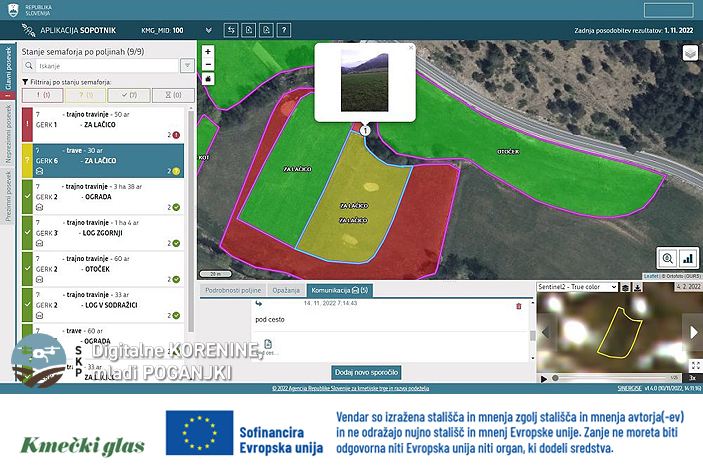Image resolution: width=703 pixels, height=468 pixels.
Task: Toggle the yellow question mark (1) filter
Action: (85, 95)
